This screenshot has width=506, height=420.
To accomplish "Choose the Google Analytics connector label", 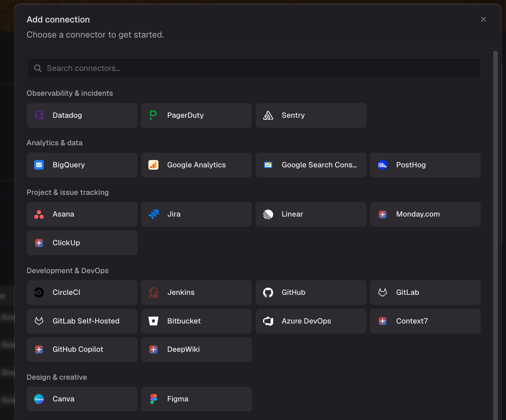I will (x=196, y=165).
